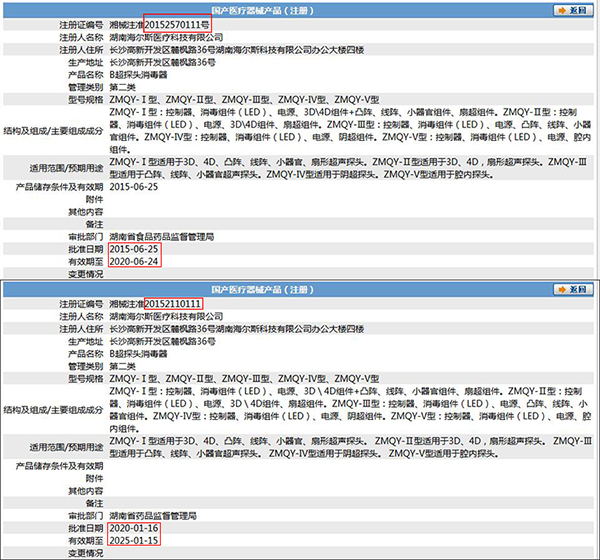This screenshot has height=560, width=600.
Task: Select approval date 2020-01-16
Action: pos(134,527)
